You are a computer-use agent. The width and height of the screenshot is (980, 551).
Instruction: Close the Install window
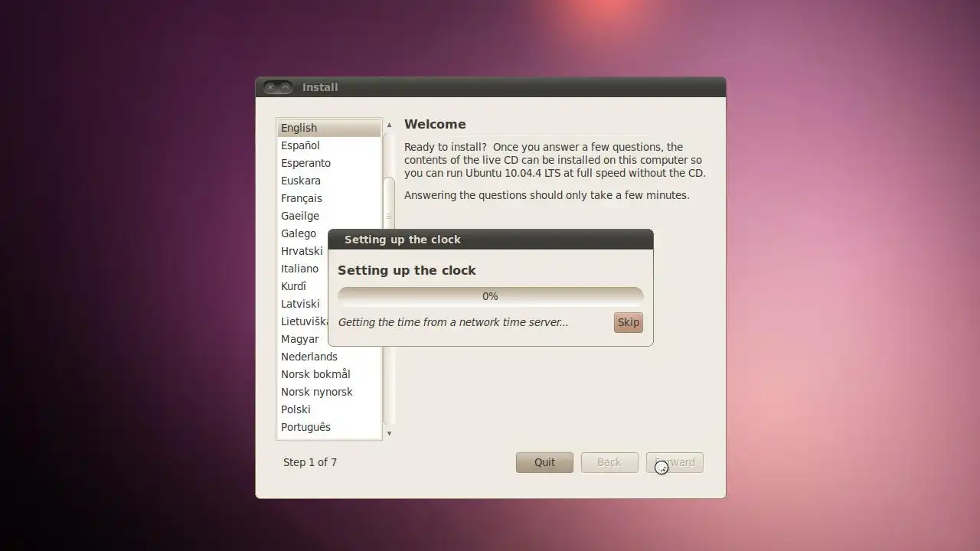(x=270, y=87)
